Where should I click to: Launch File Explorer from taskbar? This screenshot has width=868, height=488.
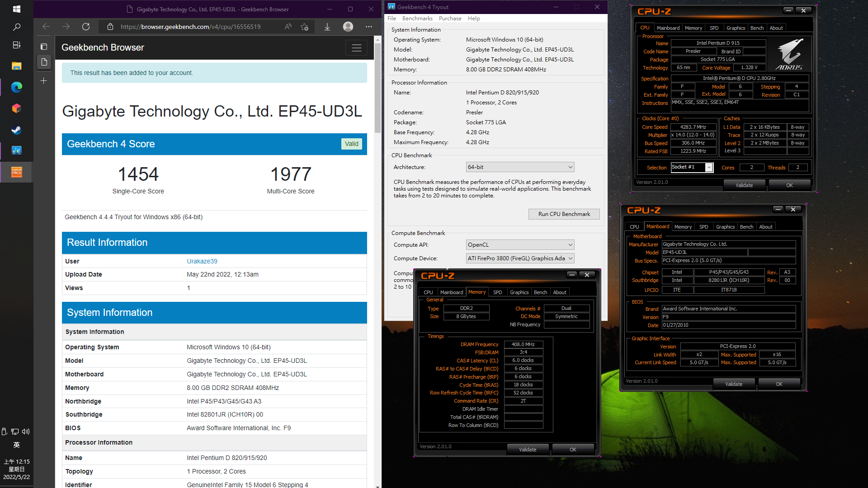pos(16,66)
